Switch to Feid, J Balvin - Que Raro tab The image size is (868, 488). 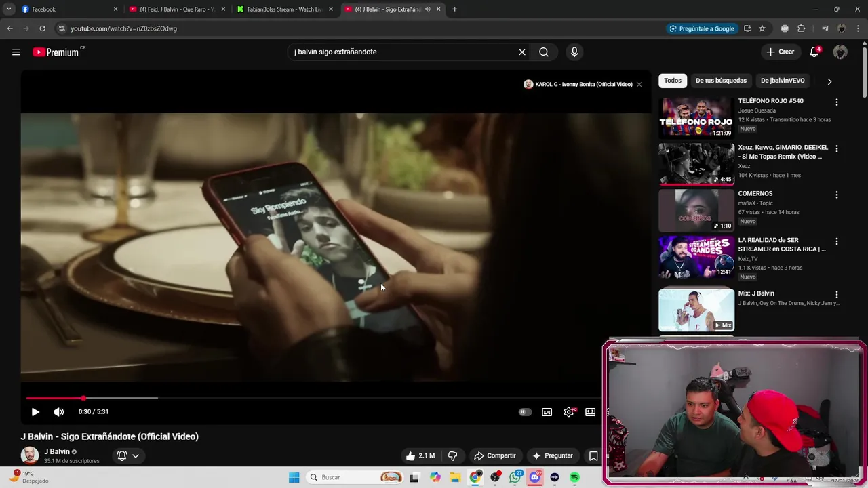(178, 9)
